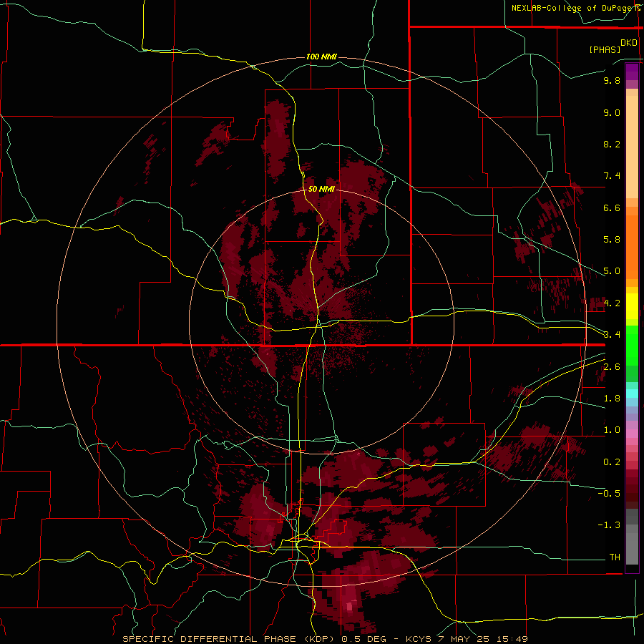Click the 2.6 scale value
Screen dimensions: 644x644
[612, 367]
